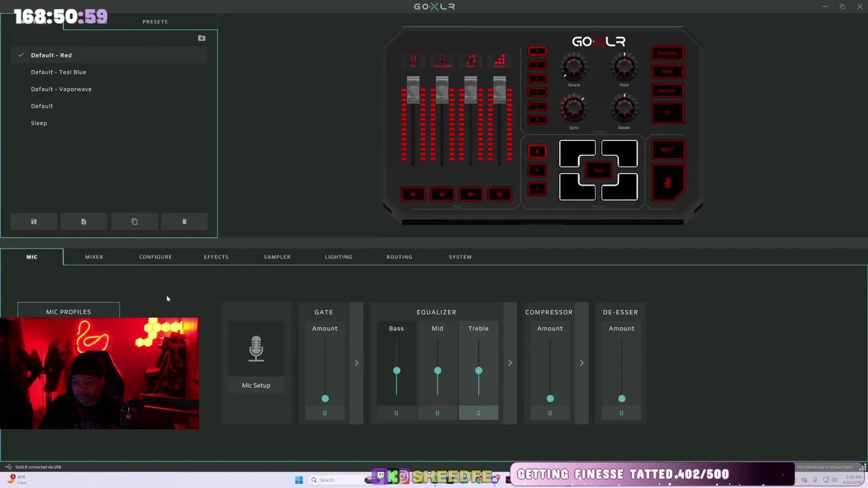The height and width of the screenshot is (488, 868).
Task: Click the Music channel icon on device
Action: pyautogui.click(x=471, y=61)
